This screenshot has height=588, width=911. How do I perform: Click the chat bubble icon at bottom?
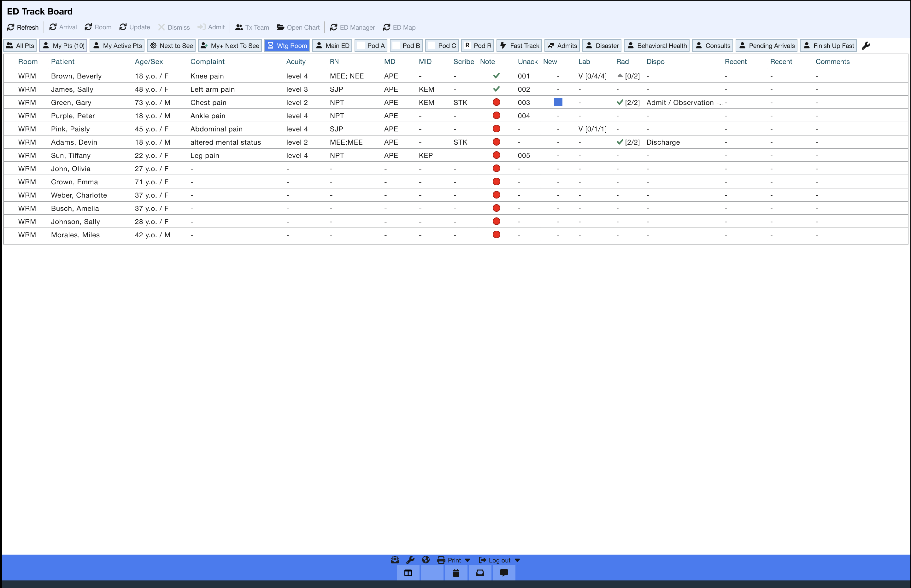tap(504, 573)
